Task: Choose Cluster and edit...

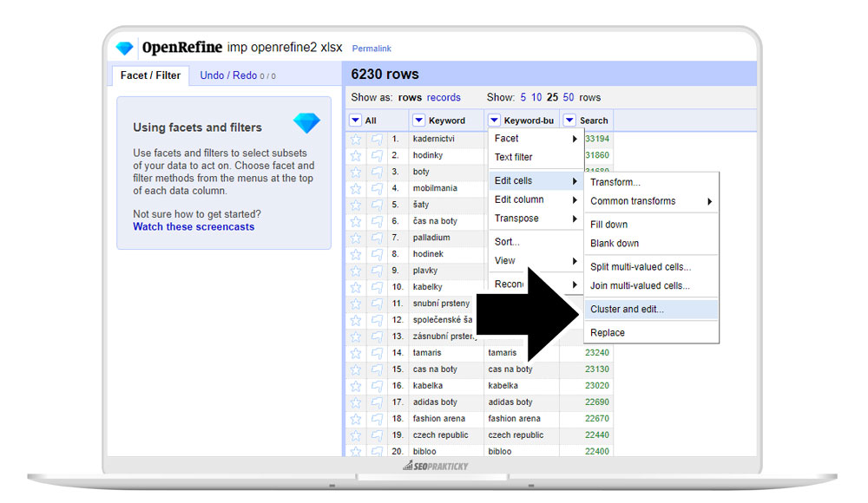Action: tap(652, 310)
